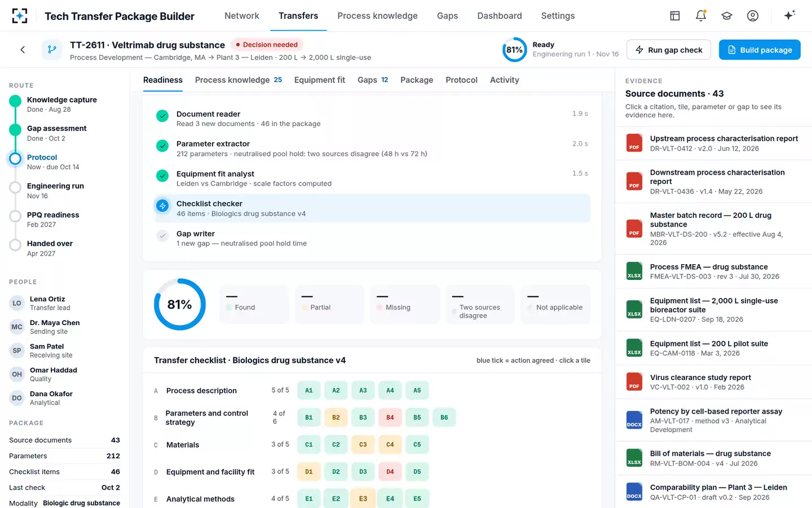The width and height of the screenshot is (812, 508).
Task: Click Document reader green check icon
Action: (162, 116)
